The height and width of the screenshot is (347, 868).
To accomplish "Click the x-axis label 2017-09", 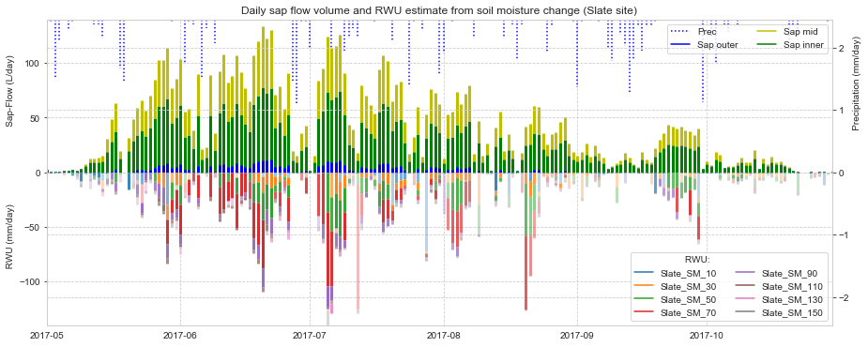I will click(x=577, y=336).
